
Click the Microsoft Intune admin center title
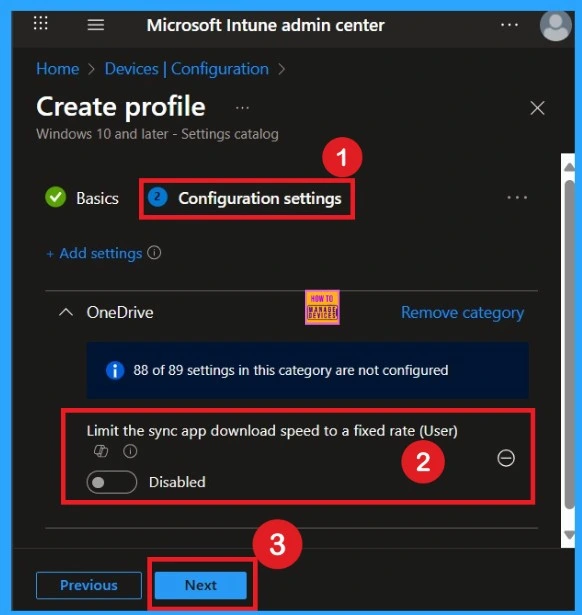pos(266,25)
